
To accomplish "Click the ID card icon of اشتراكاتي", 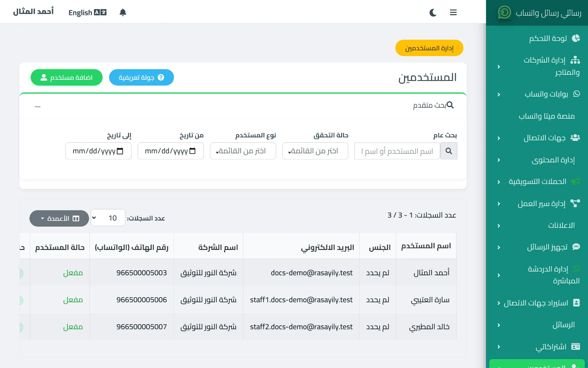I will pyautogui.click(x=576, y=347).
